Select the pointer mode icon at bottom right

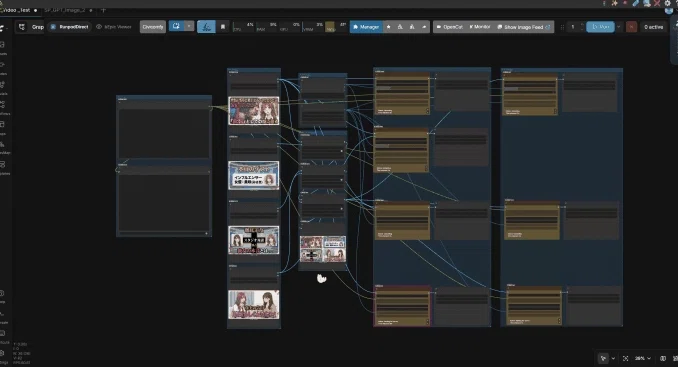[604, 358]
